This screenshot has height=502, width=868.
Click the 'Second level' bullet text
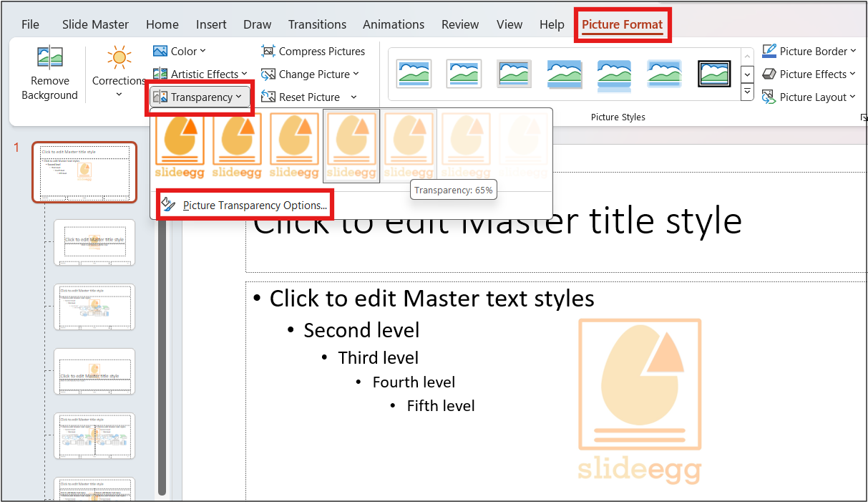361,330
